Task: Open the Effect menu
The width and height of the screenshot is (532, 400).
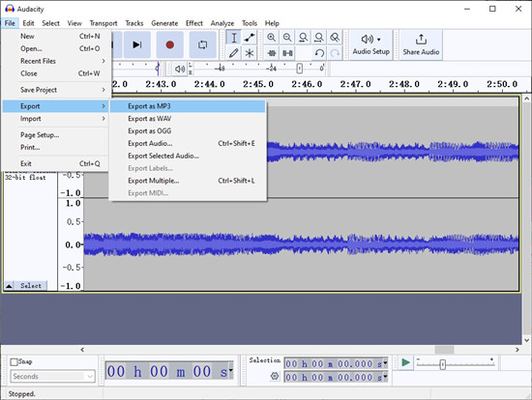Action: click(x=194, y=23)
